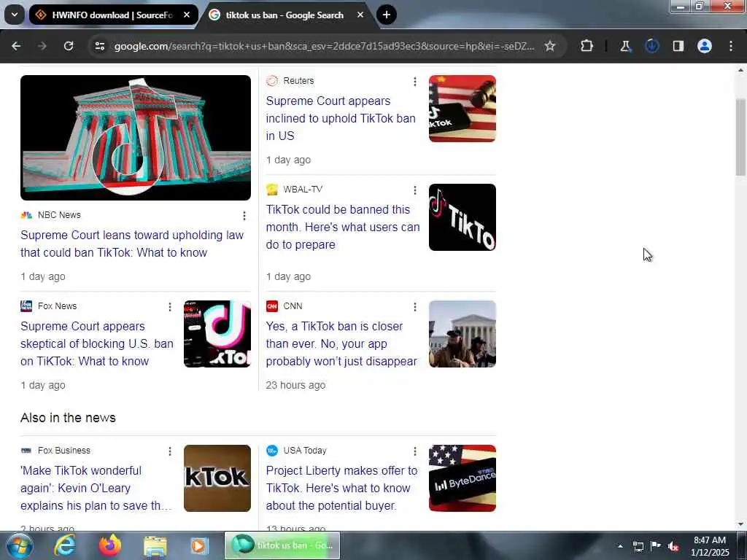Click the page vertical scrollbar thumb
Screen dimensions: 747x560
[x=740, y=137]
